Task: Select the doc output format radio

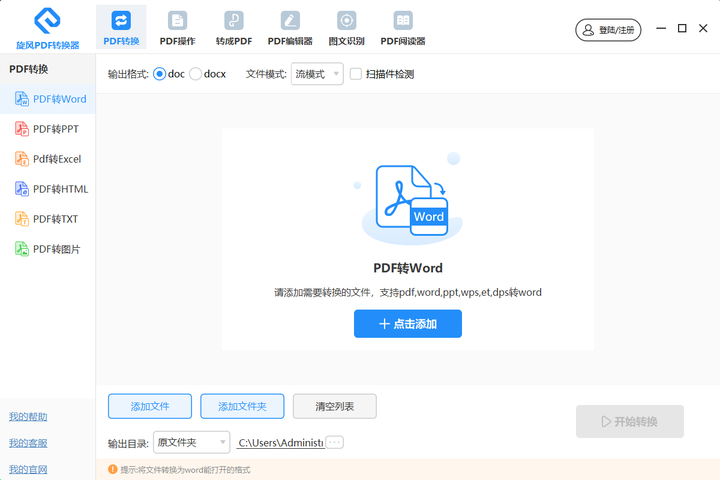Action: click(159, 74)
